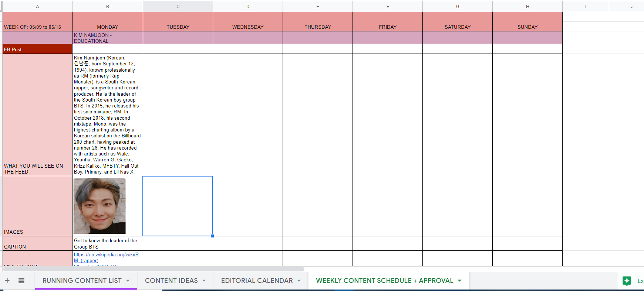Screen dimensions: 644x291
Task: Select 'WHAT YOU WILL SEE ON THE FEED:' cell
Action: coord(37,115)
